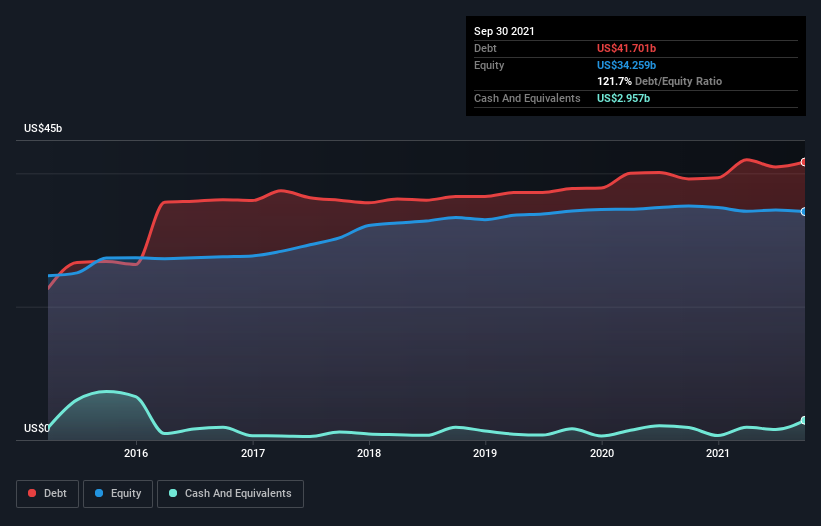Click the 2016 x-axis label

click(x=136, y=453)
